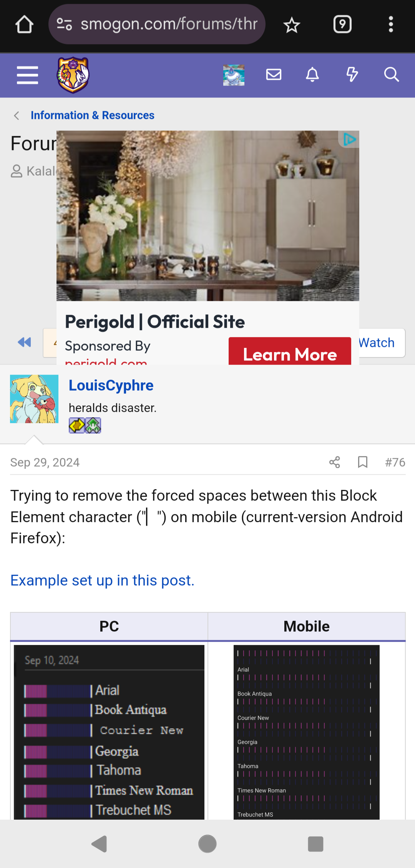Bookmark page with the star icon
The width and height of the screenshot is (415, 868).
point(292,25)
